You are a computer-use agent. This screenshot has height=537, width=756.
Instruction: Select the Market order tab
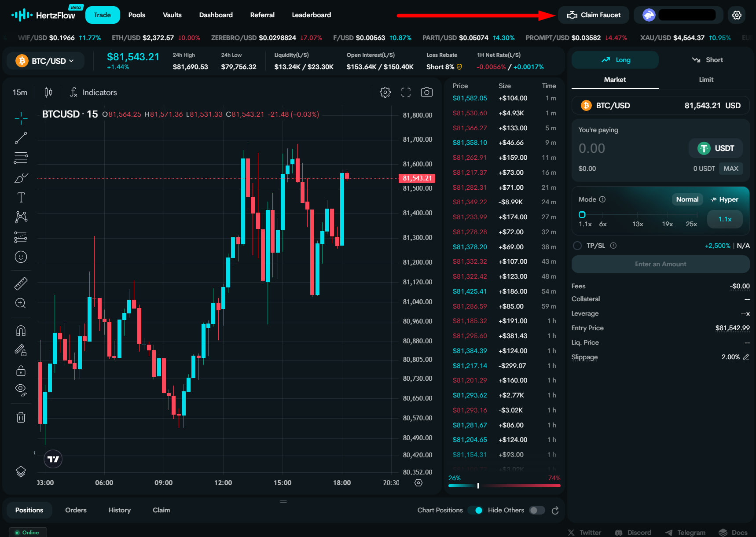click(615, 80)
